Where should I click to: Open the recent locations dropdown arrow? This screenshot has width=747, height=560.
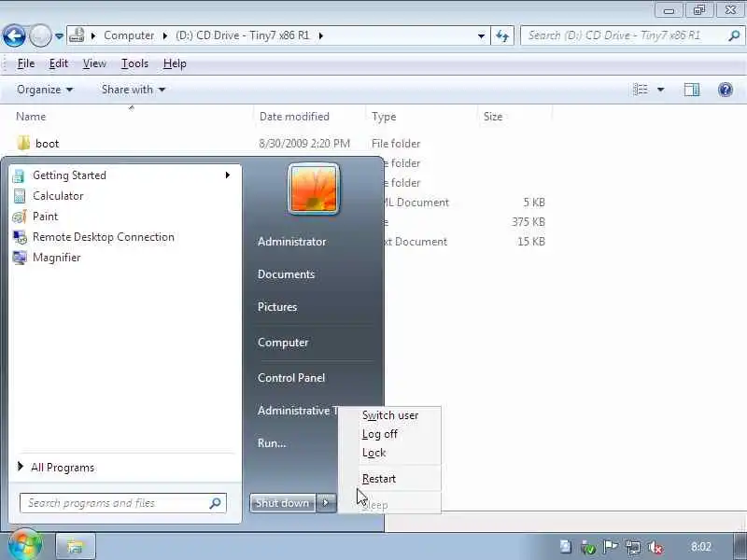pyautogui.click(x=59, y=35)
